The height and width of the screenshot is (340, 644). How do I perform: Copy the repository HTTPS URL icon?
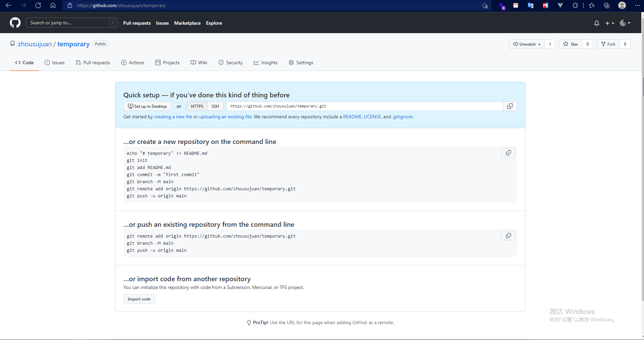coord(510,106)
